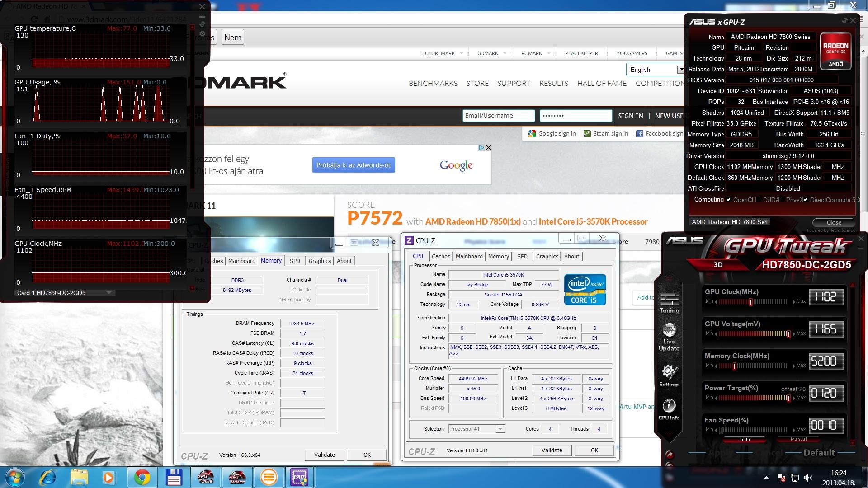The height and width of the screenshot is (488, 868).
Task: Open GPU Info in GPU Tweak
Action: click(669, 410)
